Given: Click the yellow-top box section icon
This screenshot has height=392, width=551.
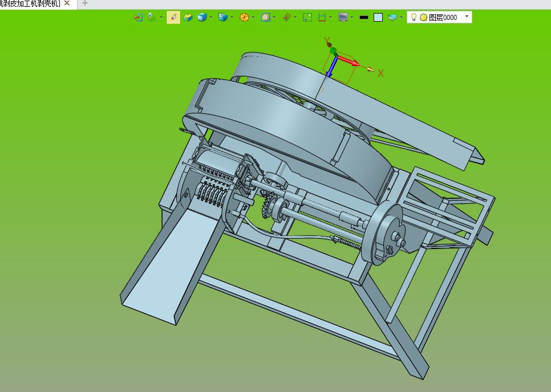Looking at the screenshot, I should (x=188, y=17).
